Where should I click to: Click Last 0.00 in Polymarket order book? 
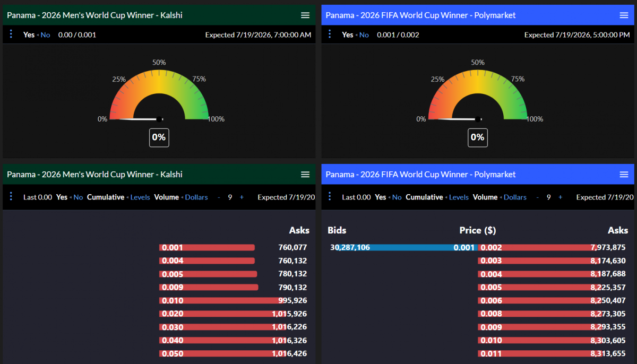pos(356,197)
